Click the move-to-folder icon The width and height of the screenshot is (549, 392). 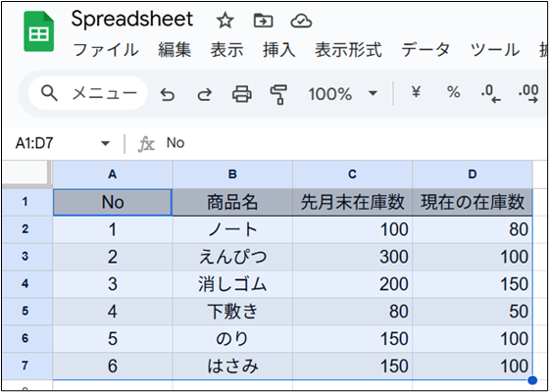[263, 22]
